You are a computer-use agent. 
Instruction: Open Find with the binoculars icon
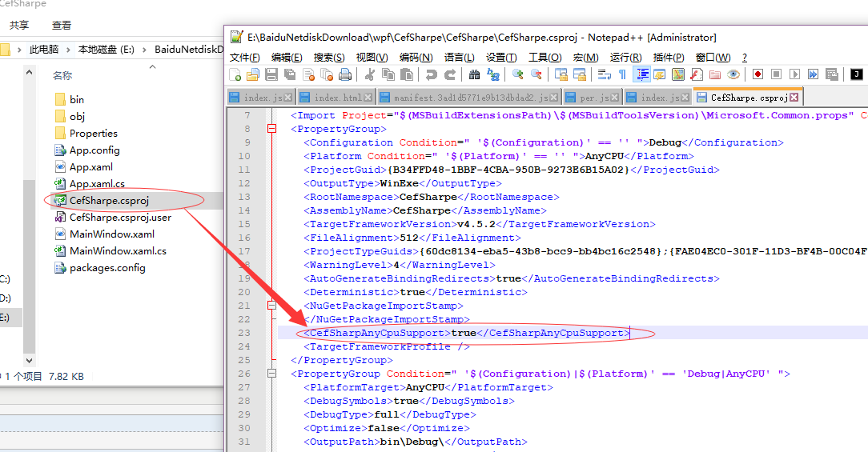474,74
